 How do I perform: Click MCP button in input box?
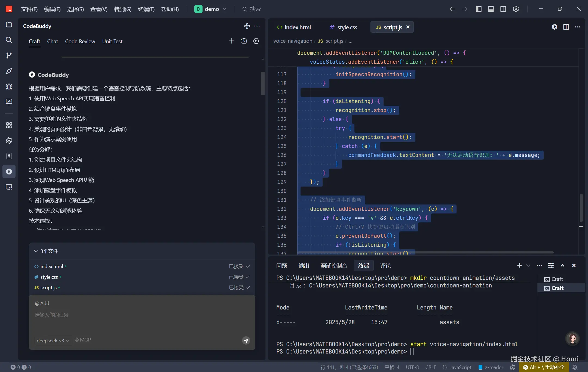[83, 340]
